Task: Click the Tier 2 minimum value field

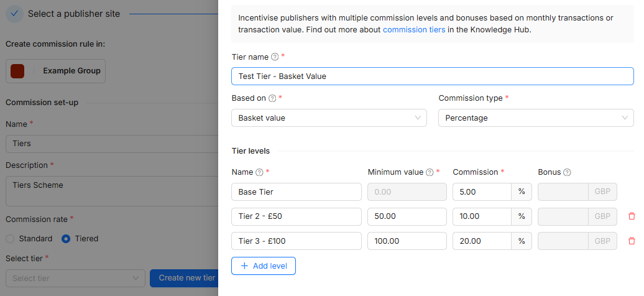Action: (407, 216)
